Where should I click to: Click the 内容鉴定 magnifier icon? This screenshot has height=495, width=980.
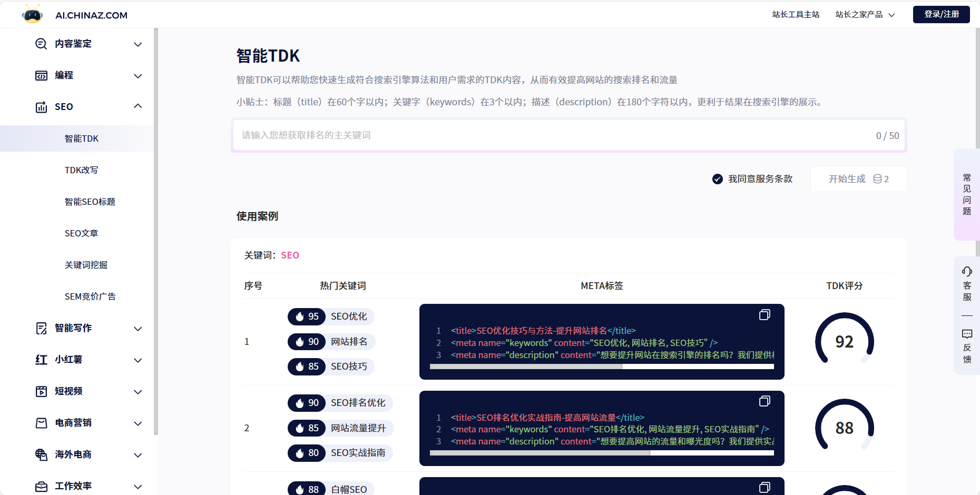tap(41, 44)
